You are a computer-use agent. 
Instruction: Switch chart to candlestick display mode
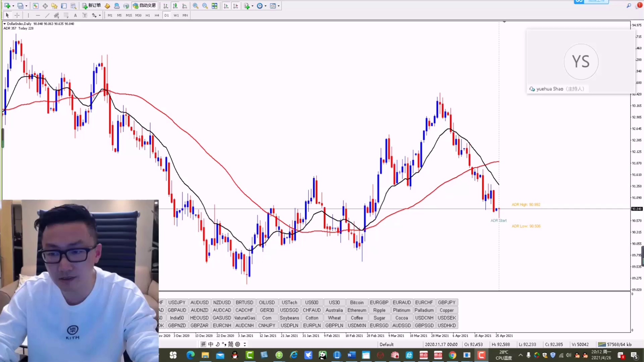[x=175, y=6]
